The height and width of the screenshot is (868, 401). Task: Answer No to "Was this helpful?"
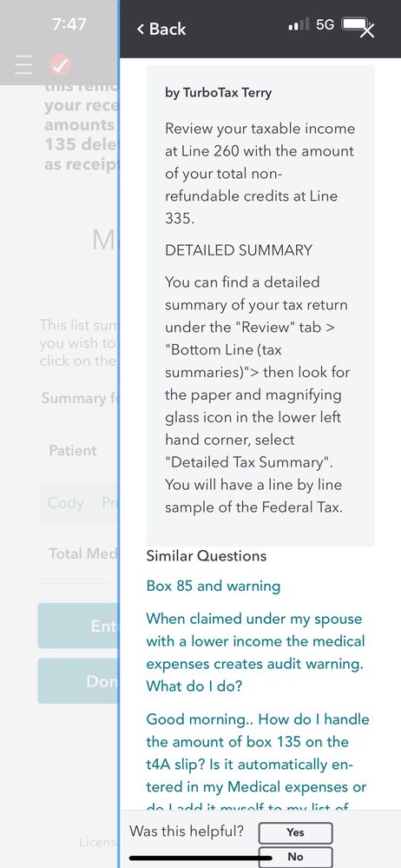[295, 857]
